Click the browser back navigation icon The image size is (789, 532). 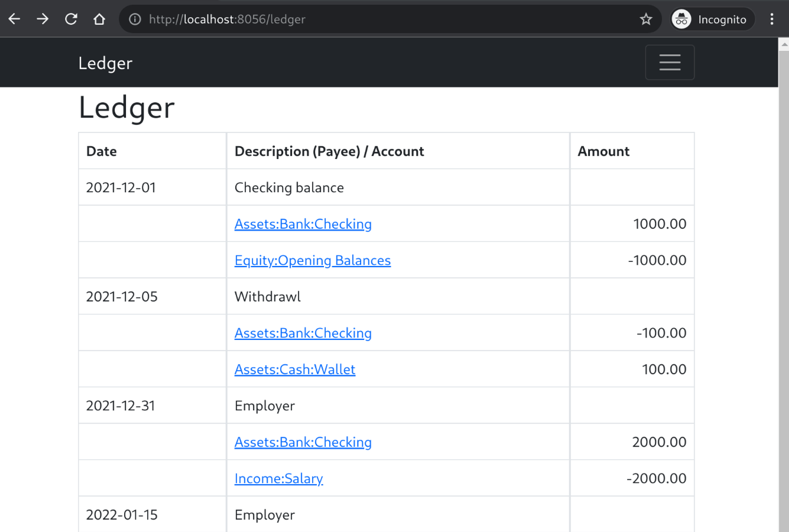(14, 18)
